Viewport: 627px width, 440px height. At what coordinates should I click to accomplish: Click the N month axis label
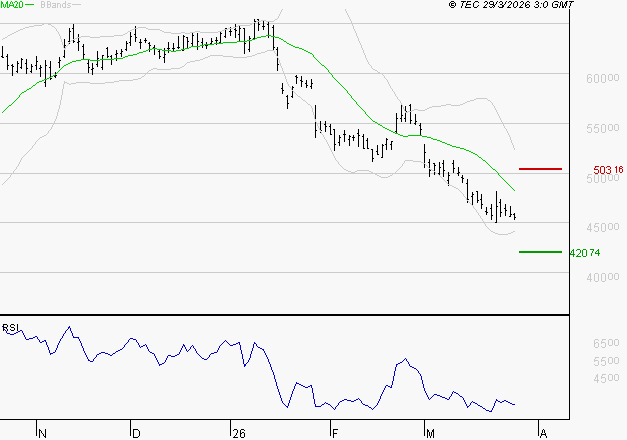pyautogui.click(x=42, y=434)
